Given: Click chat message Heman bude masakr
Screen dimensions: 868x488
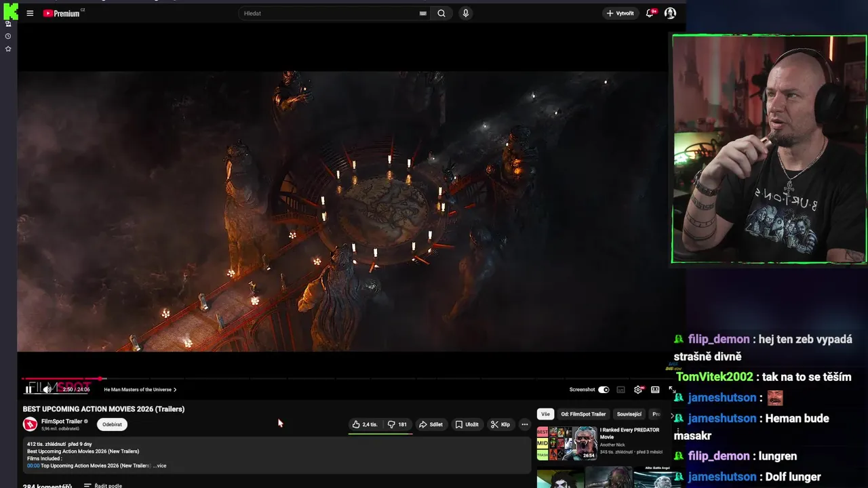Looking at the screenshot, I should (x=751, y=427).
